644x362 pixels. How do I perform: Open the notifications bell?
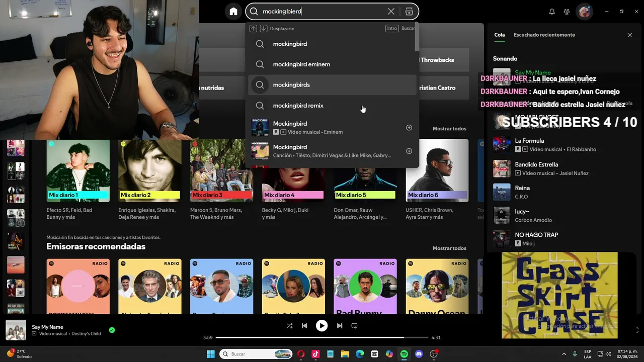(552, 12)
